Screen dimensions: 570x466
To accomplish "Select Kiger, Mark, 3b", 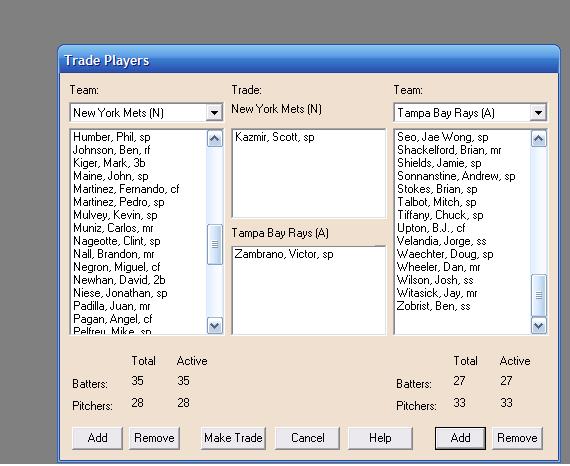I will pos(109,163).
